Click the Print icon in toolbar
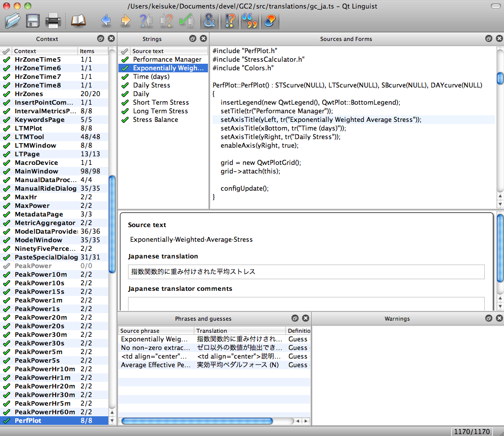This screenshot has width=504, height=436. pyautogui.click(x=53, y=21)
